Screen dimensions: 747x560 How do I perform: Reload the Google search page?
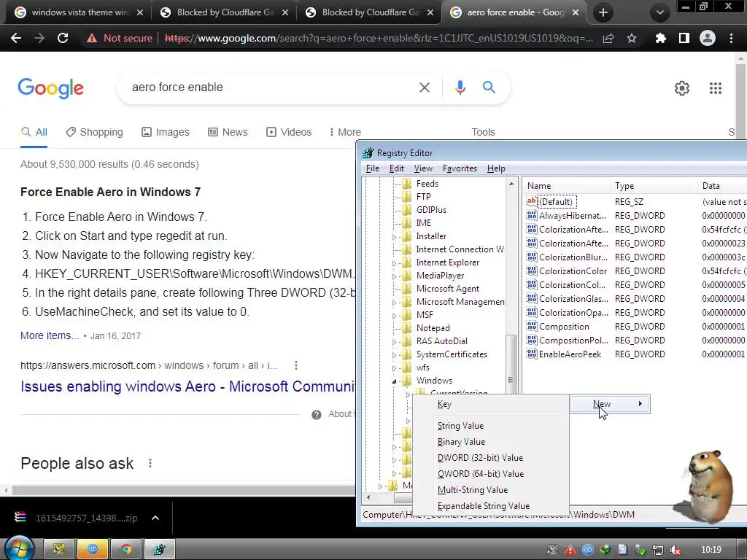point(63,38)
